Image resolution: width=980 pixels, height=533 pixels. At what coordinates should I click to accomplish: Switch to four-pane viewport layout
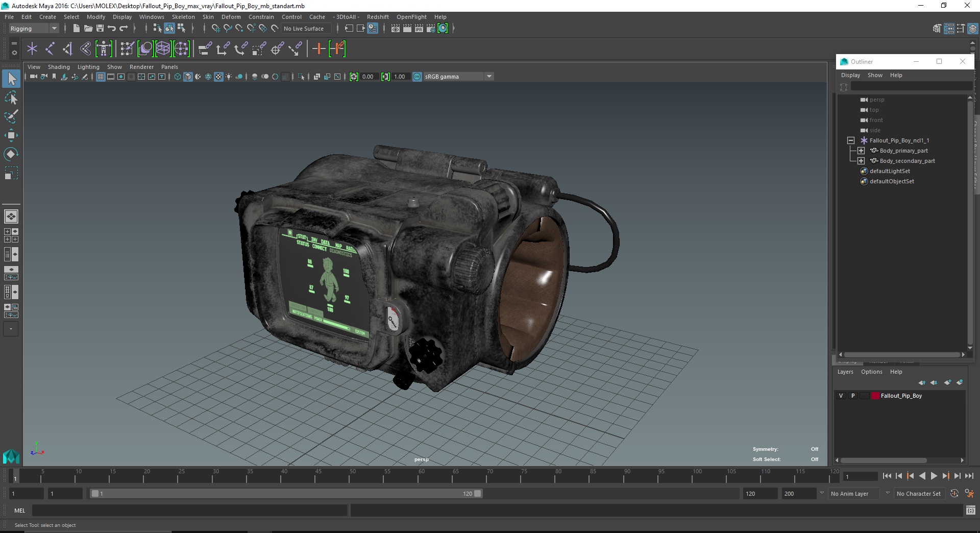(x=11, y=235)
